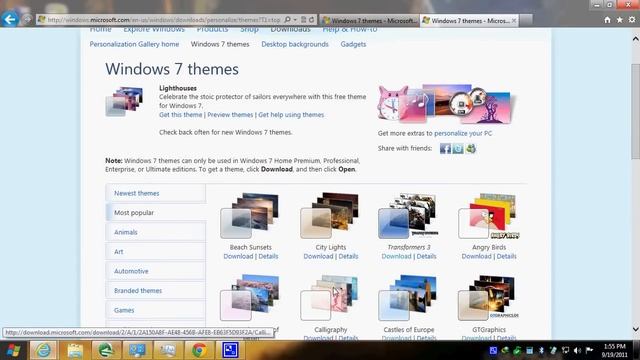Open Personalization Gallery home link

134,44
